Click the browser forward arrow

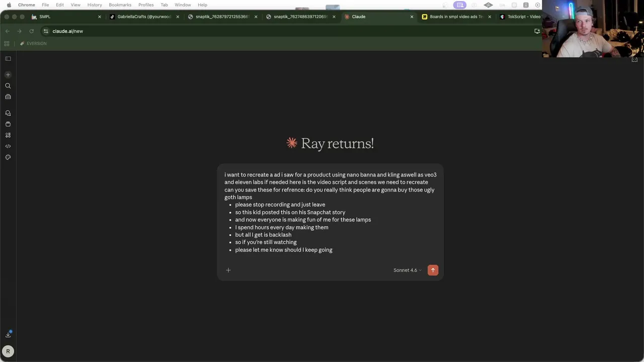[20, 31]
